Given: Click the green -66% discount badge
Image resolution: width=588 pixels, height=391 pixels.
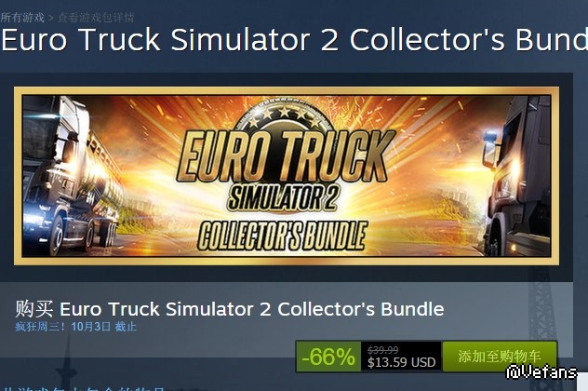Looking at the screenshot, I should (328, 357).
